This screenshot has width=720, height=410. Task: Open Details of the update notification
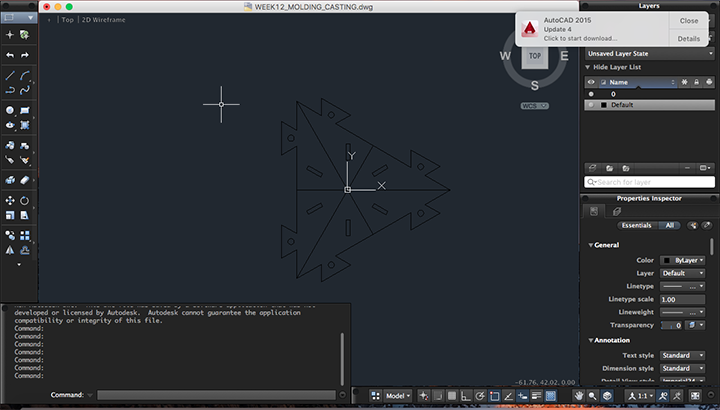689,39
